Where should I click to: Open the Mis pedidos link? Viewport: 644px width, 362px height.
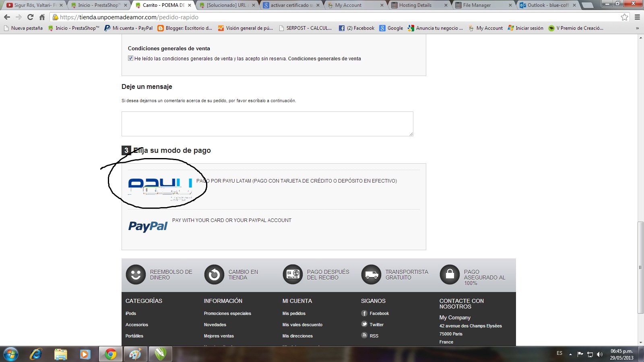(x=294, y=313)
